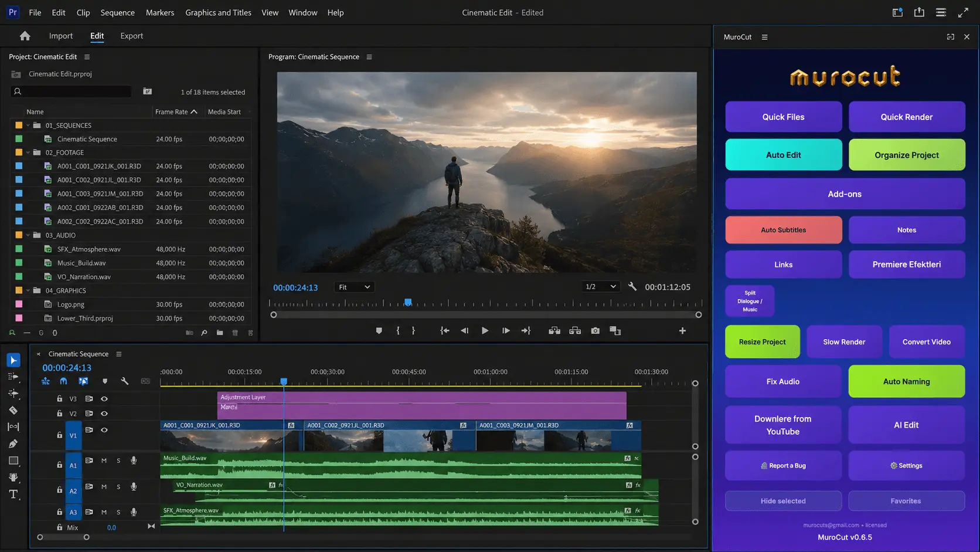Open the File menu
The width and height of the screenshot is (980, 552).
coord(35,12)
